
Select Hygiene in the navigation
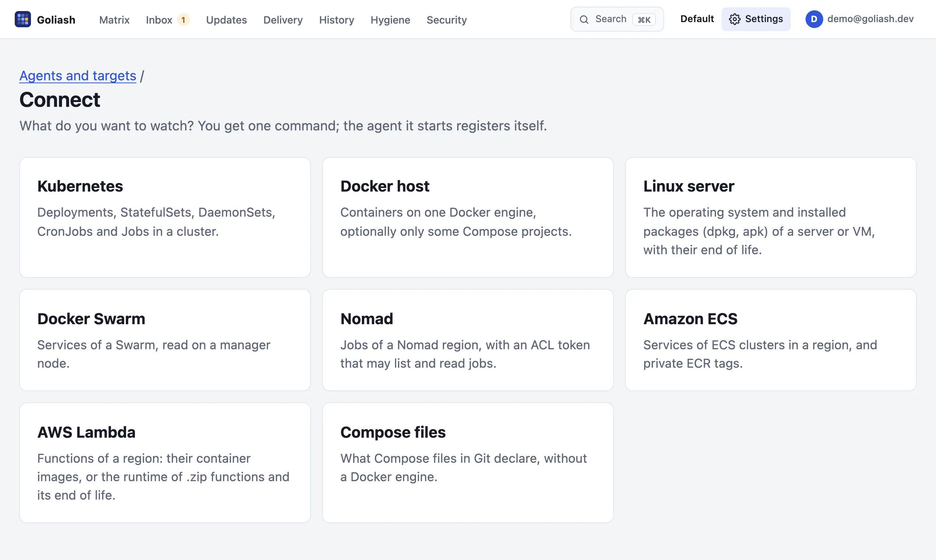pyautogui.click(x=390, y=20)
